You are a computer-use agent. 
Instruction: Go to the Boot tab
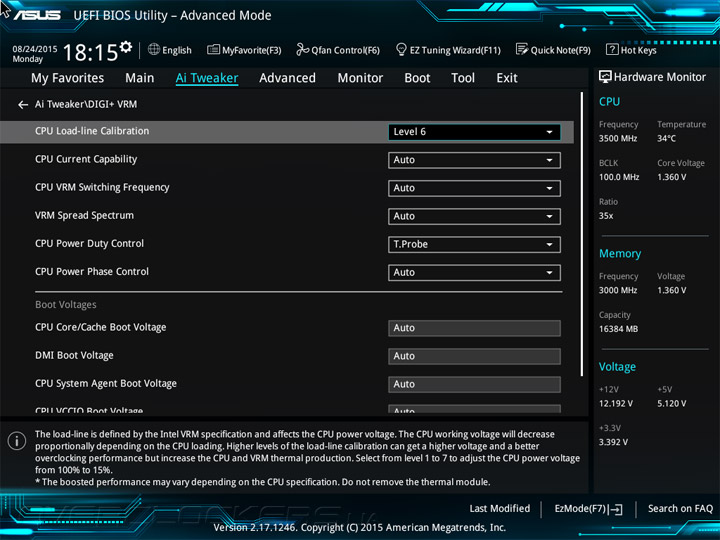click(x=417, y=78)
